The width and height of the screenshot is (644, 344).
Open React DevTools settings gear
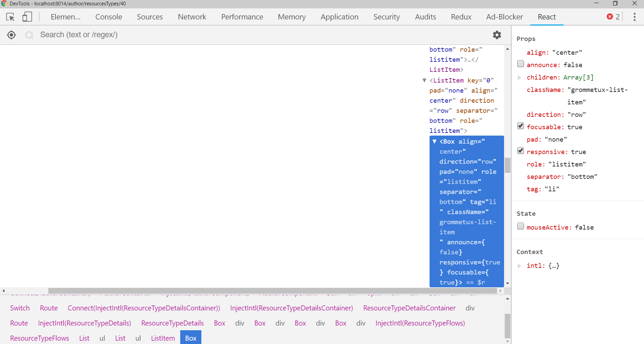pyautogui.click(x=497, y=35)
